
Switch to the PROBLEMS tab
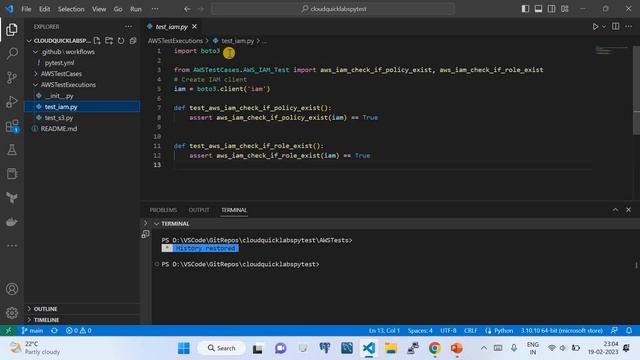pyautogui.click(x=163, y=210)
